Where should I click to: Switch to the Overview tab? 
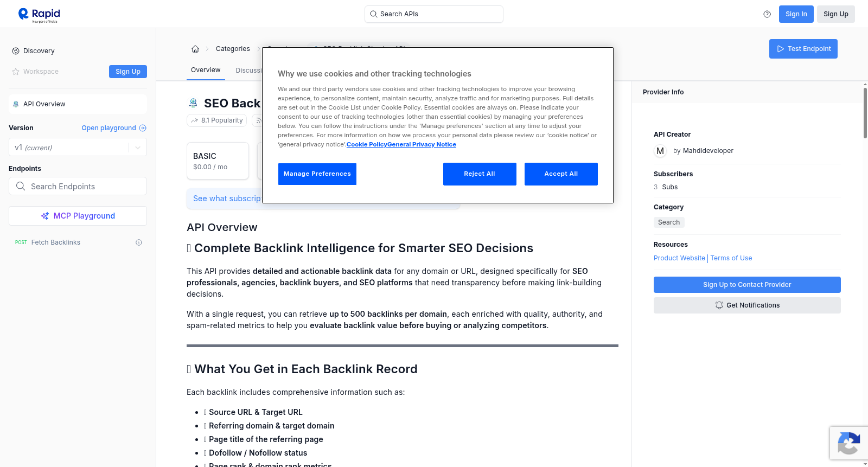pos(206,70)
